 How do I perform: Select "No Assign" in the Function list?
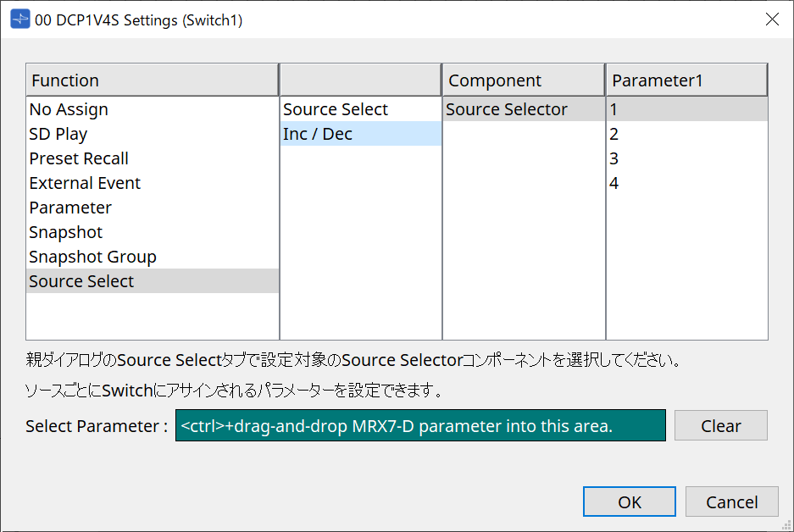click(x=69, y=109)
